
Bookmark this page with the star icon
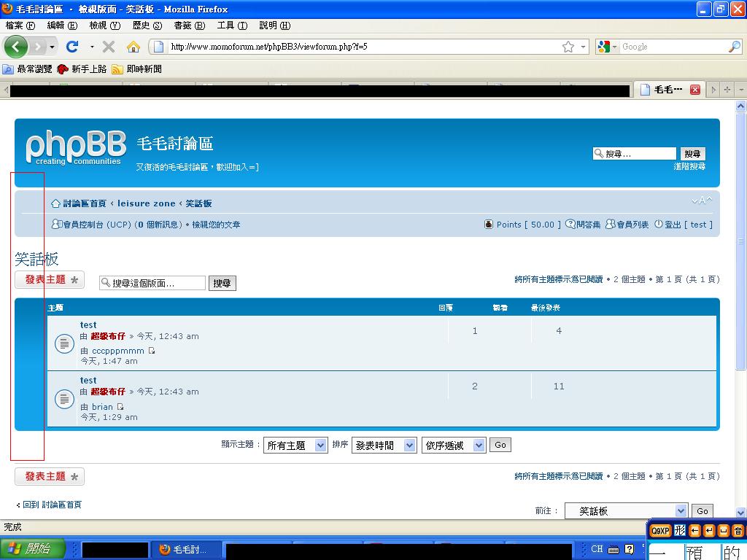[x=568, y=47]
